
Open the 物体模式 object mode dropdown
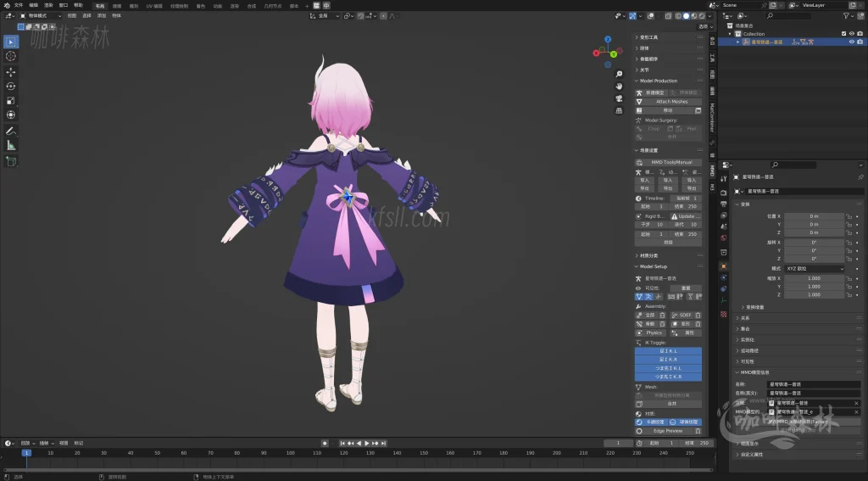click(x=41, y=16)
